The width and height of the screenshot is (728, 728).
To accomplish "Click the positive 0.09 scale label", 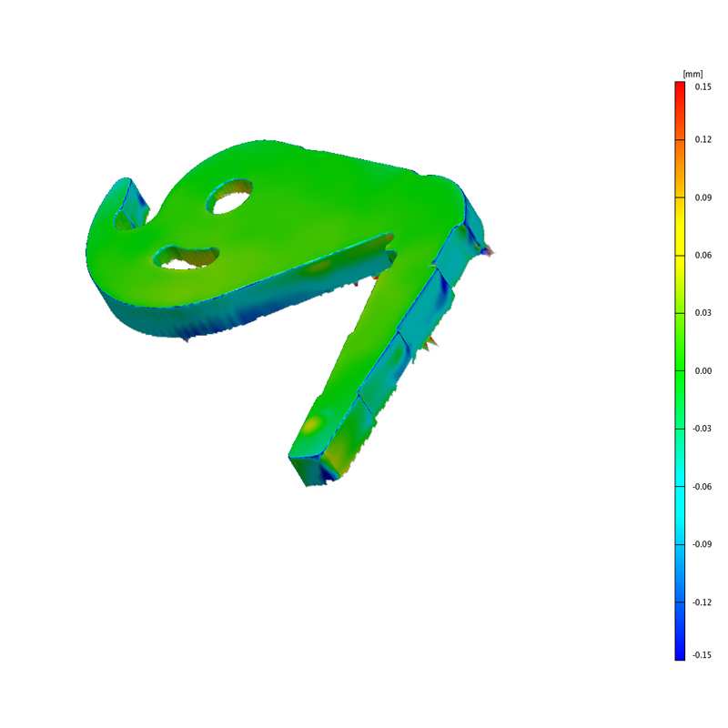I will pos(703,197).
